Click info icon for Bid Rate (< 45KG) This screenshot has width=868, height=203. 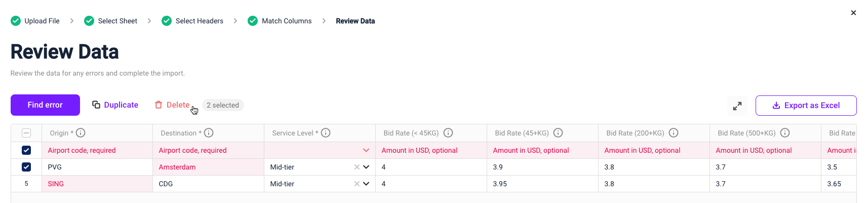point(448,133)
